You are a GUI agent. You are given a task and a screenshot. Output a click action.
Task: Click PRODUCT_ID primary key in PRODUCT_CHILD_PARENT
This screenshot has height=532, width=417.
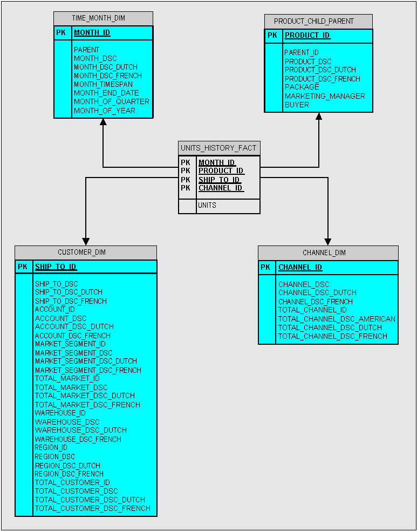307,36
